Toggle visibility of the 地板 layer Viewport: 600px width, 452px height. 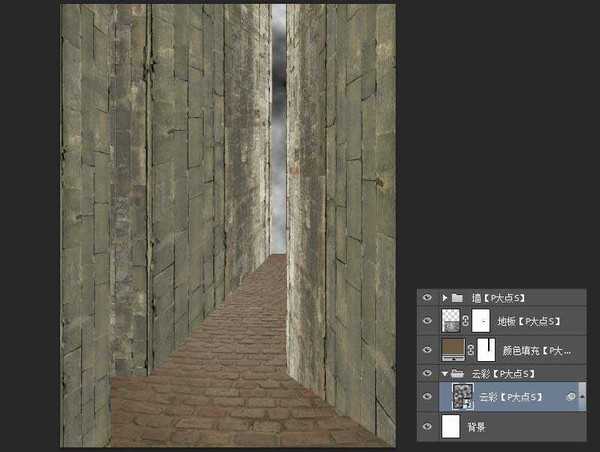tap(428, 321)
